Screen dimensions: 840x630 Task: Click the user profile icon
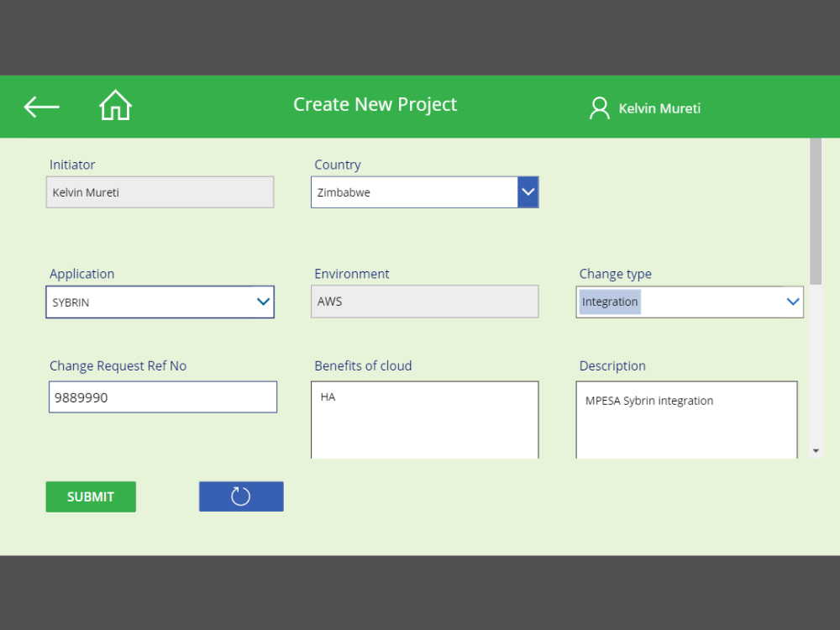coord(600,108)
